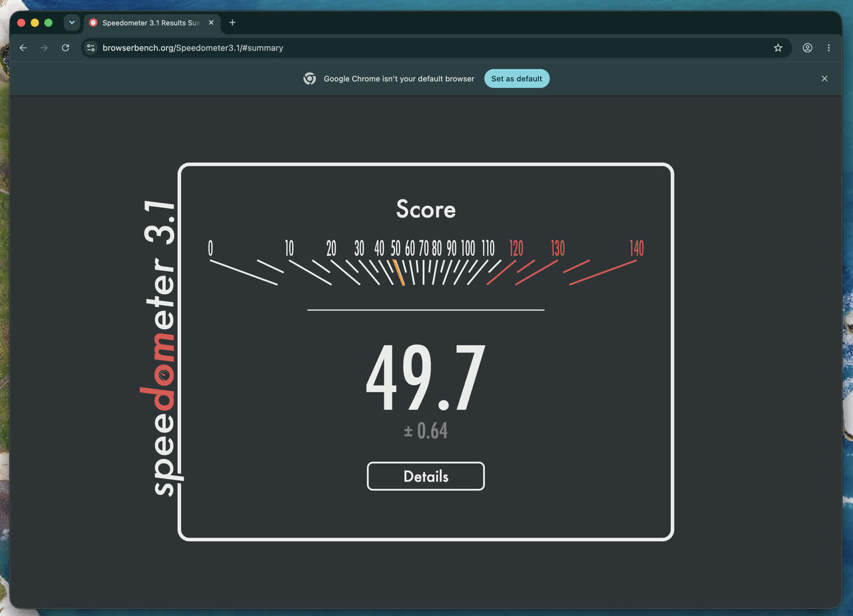Open the Chrome three-dot menu
This screenshot has height=616, width=853.
[828, 48]
